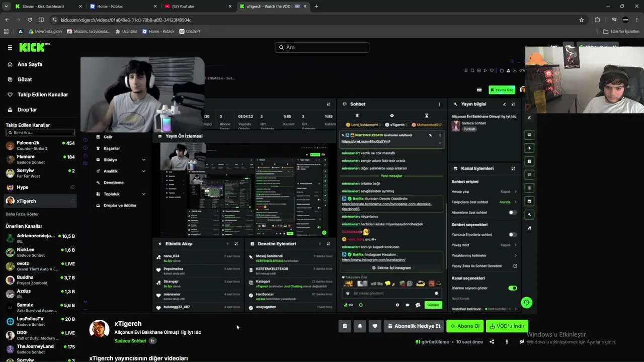Click the Daha Fazla Göster link
The width and height of the screenshot is (644, 362).
22,214
